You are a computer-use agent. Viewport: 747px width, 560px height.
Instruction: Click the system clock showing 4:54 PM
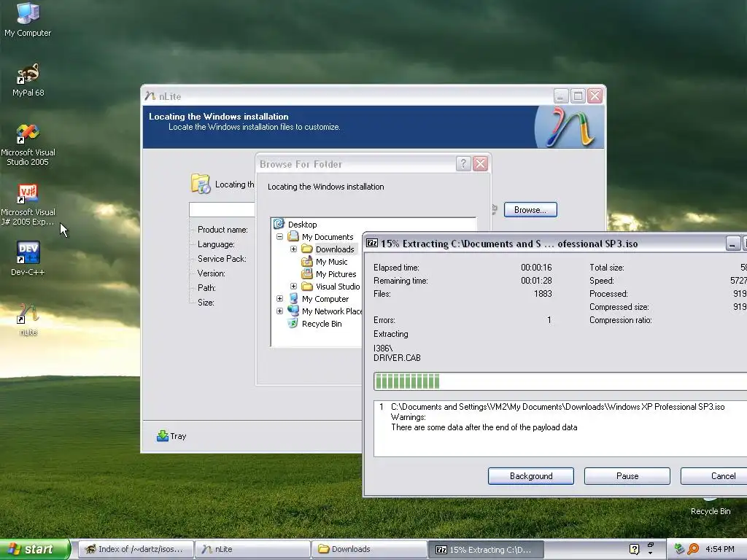coord(719,549)
